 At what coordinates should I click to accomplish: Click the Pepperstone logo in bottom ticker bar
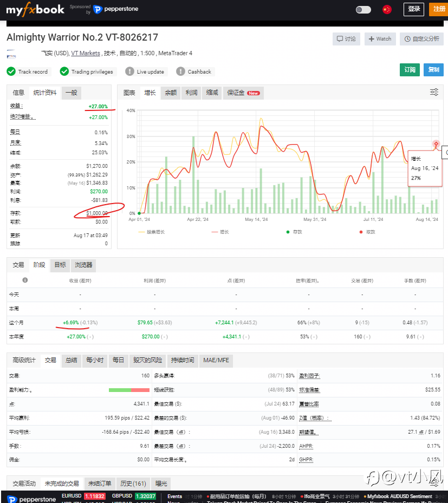31,499
